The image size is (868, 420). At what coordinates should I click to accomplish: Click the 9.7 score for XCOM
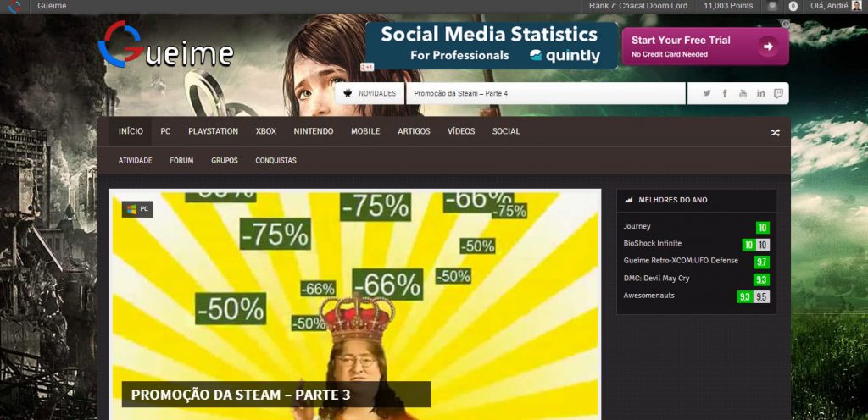pos(762,262)
